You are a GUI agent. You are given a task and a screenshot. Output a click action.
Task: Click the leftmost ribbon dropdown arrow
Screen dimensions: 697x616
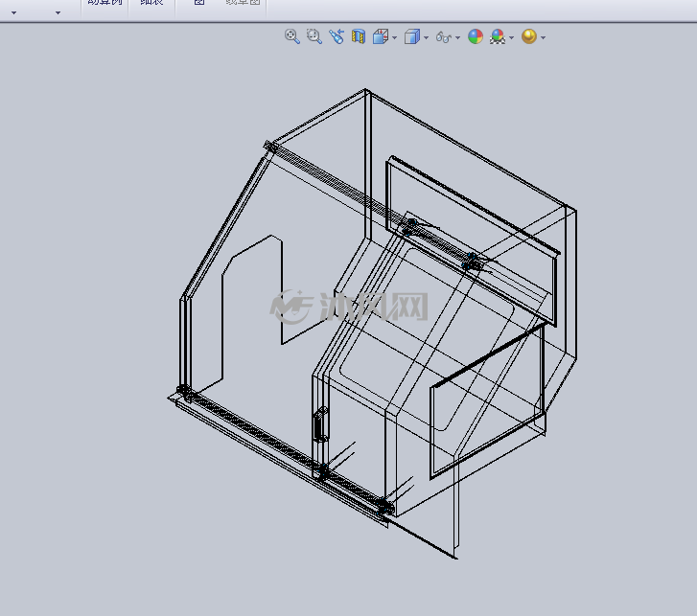[x=13, y=12]
